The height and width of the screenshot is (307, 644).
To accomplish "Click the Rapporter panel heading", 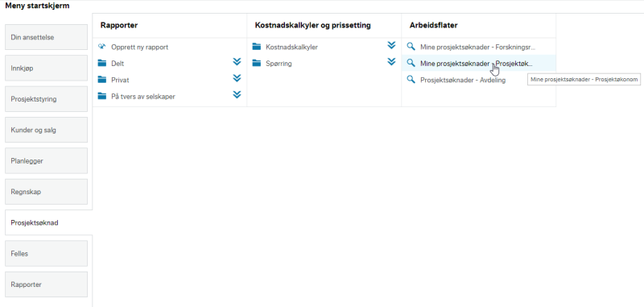I will tap(119, 26).
